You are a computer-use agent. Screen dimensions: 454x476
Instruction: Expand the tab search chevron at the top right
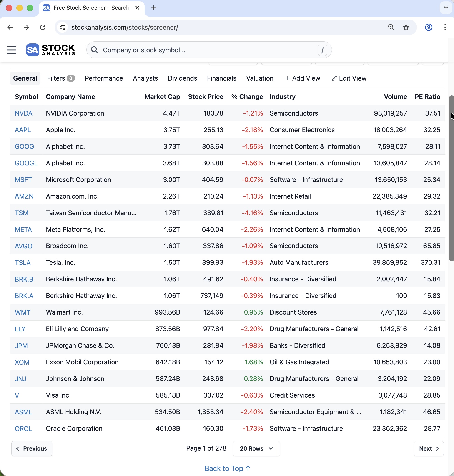[x=446, y=8]
